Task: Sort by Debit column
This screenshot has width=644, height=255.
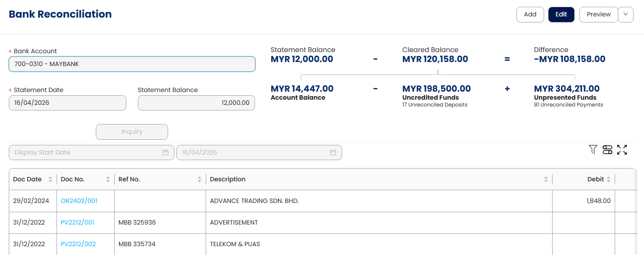Action: click(608, 179)
